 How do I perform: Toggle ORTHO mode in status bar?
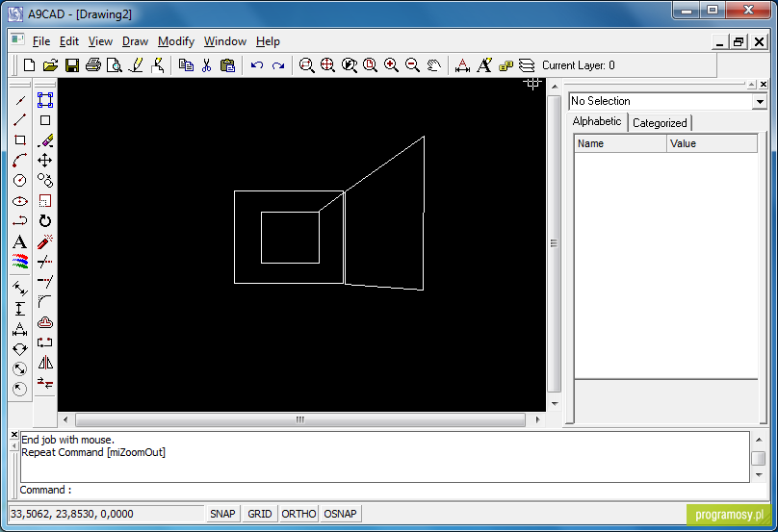[x=298, y=514]
